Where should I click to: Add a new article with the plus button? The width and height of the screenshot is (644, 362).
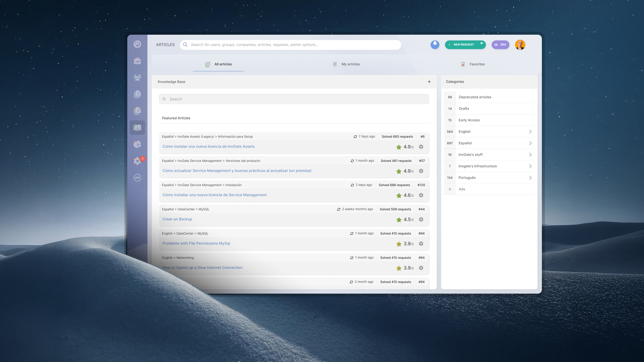pos(429,82)
